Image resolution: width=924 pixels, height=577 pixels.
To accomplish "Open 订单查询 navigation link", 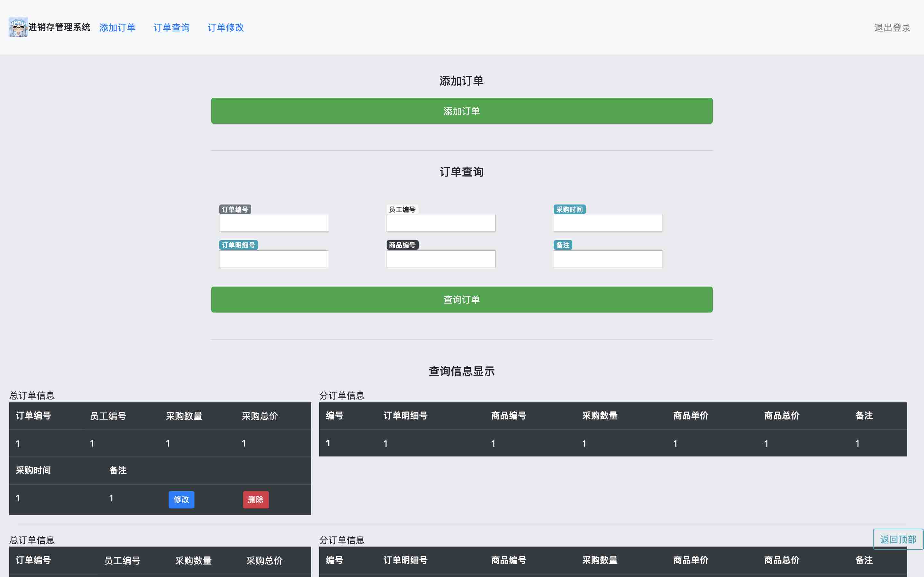I will (171, 28).
